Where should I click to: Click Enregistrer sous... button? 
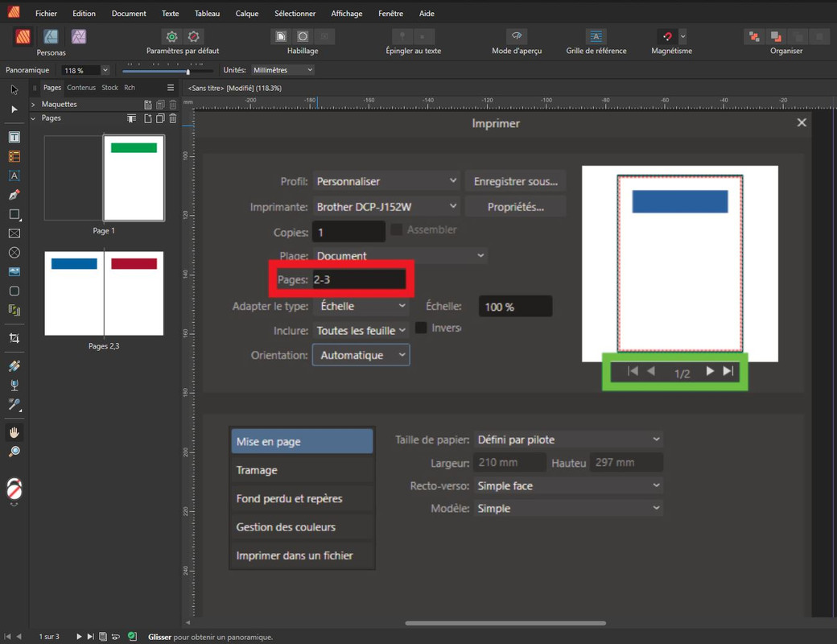tap(516, 181)
